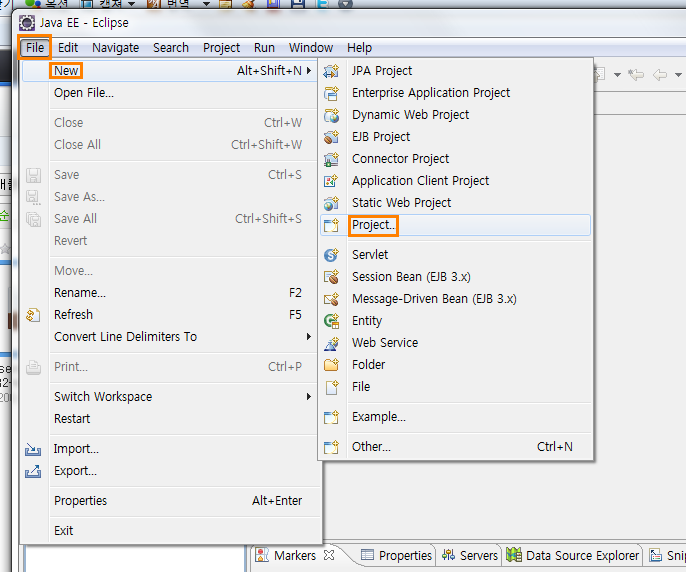Expand the New submenu arrow

(x=309, y=70)
